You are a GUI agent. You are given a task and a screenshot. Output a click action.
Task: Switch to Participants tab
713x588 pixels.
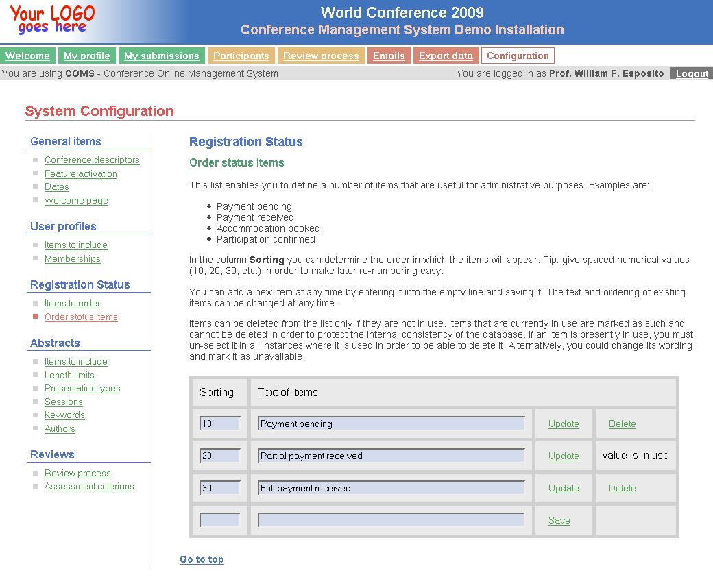click(x=241, y=56)
